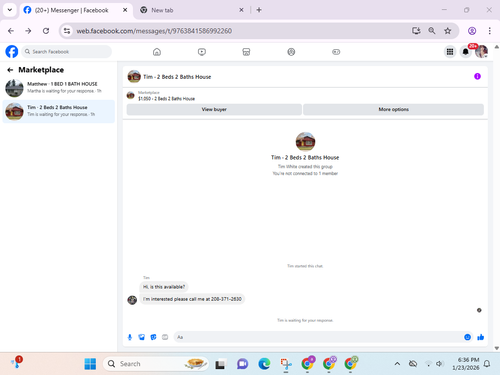Click the address bar URL
This screenshot has height=375, width=500.
[154, 31]
